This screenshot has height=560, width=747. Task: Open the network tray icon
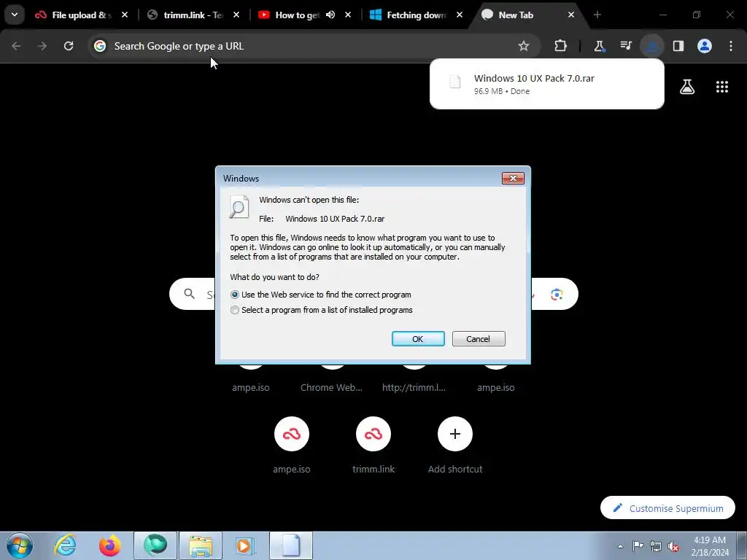(x=656, y=546)
